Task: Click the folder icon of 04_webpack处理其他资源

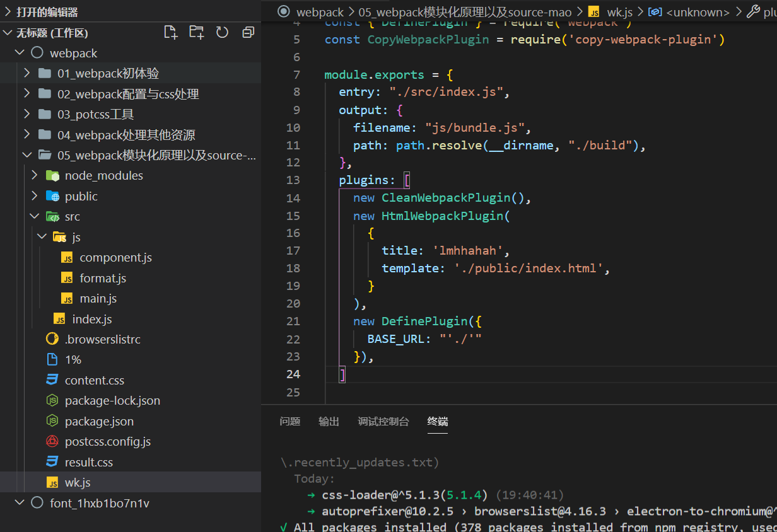Action: [x=45, y=135]
